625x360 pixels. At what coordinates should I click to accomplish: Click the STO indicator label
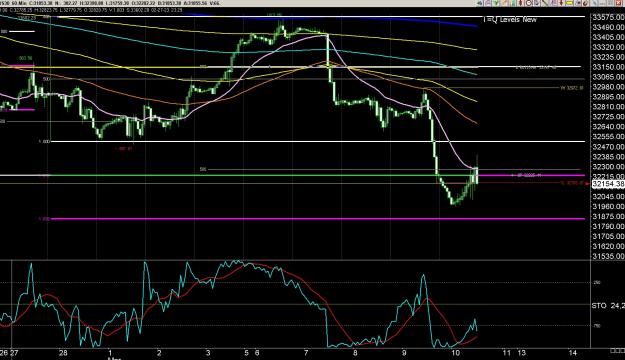pyautogui.click(x=599, y=306)
